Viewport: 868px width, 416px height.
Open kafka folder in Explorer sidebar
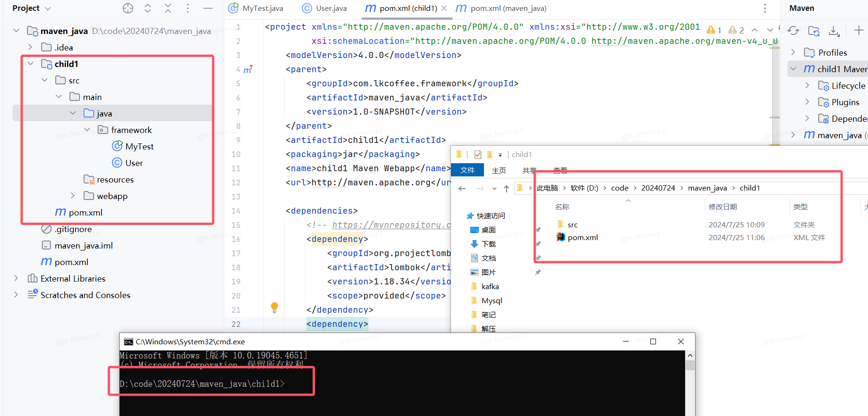[x=490, y=286]
